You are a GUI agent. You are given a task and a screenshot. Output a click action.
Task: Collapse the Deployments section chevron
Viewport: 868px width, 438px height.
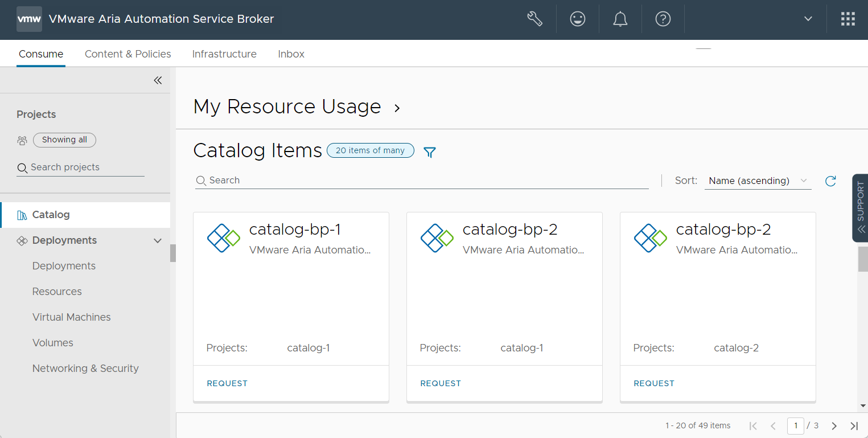click(x=158, y=240)
